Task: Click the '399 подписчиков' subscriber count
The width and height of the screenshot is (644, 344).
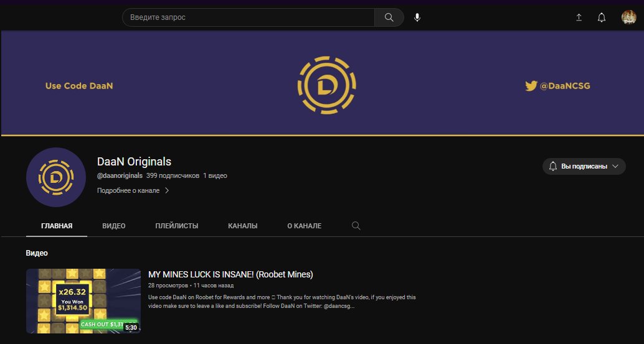Action: [x=173, y=175]
